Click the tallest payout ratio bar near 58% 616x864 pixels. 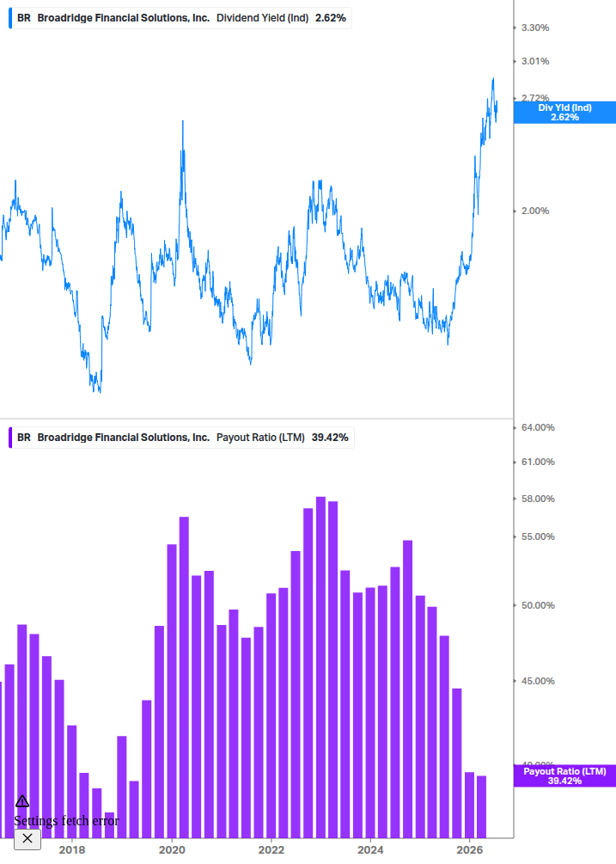click(320, 667)
